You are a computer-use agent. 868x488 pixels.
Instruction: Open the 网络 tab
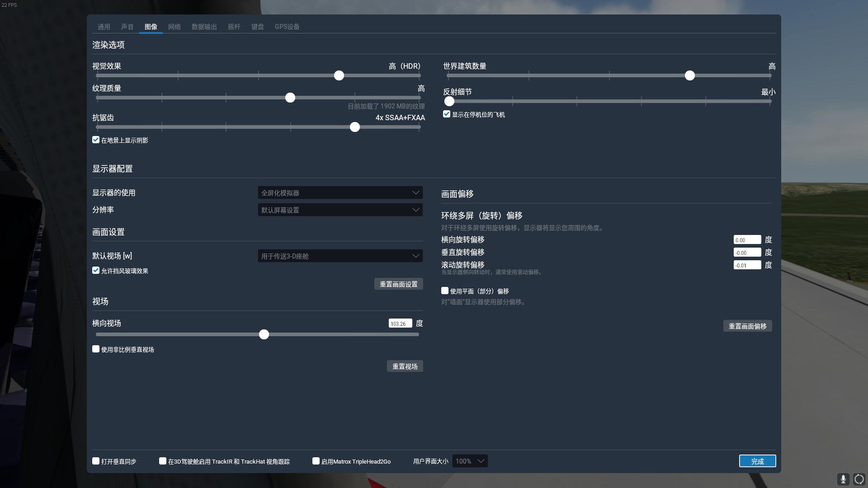[174, 27]
